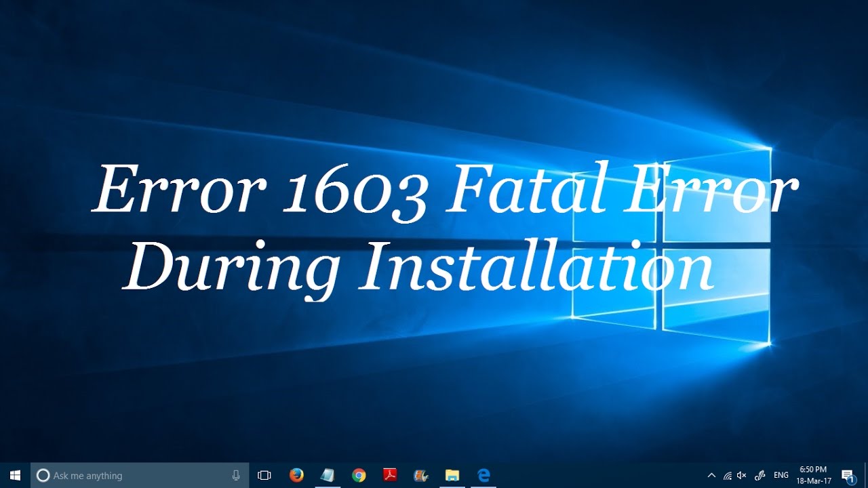
Task: Switch the ENG input language indicator
Action: 781,475
